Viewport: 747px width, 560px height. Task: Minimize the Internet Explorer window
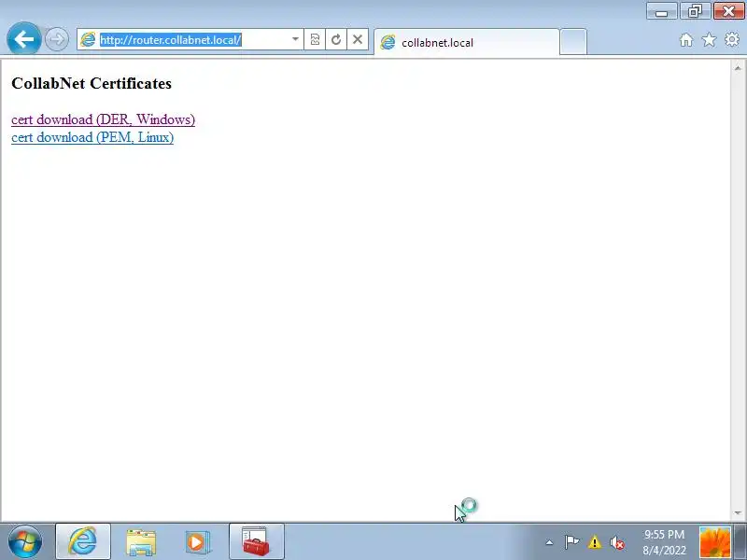pos(661,11)
